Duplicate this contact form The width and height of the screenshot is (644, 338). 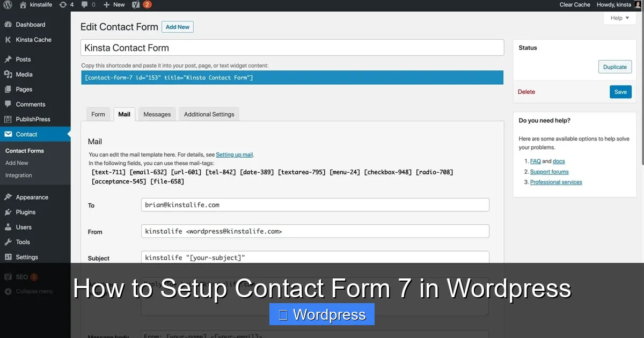click(615, 67)
